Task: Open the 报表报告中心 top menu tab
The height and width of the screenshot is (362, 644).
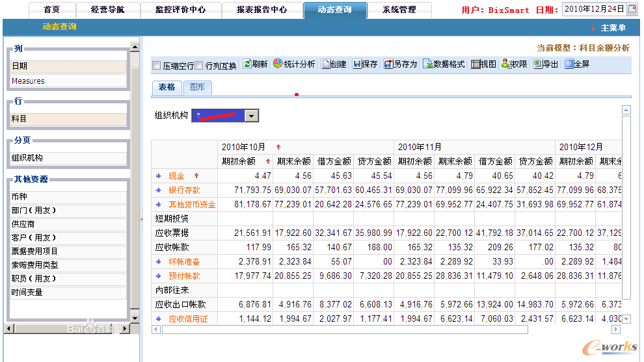Action: (x=262, y=10)
